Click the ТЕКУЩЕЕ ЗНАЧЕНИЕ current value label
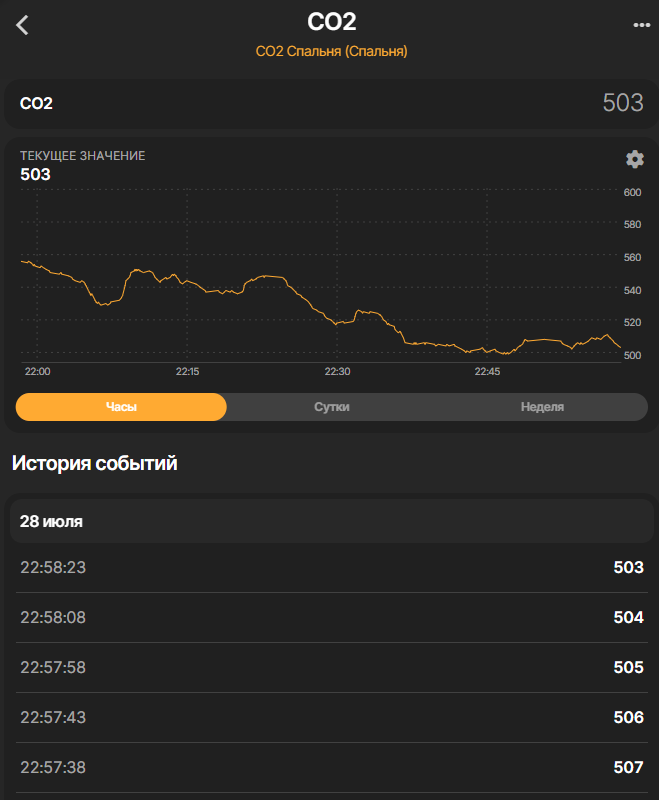The width and height of the screenshot is (659, 800). point(83,156)
